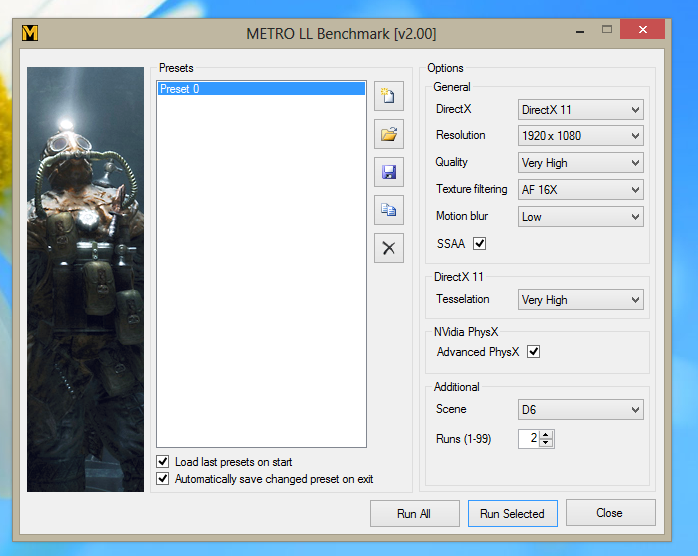Image resolution: width=698 pixels, height=556 pixels.
Task: Open the Scene dropdown showing D6
Action: [x=580, y=410]
